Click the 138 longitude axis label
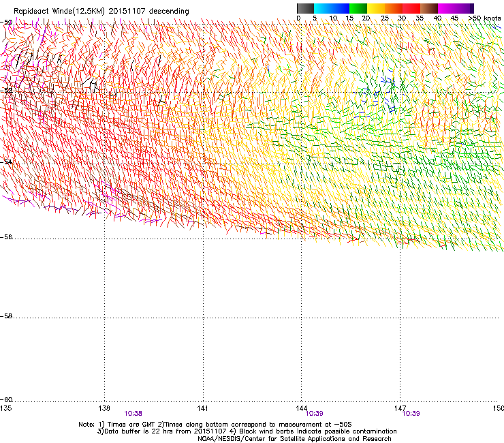This screenshot has width=504, height=443. click(104, 408)
